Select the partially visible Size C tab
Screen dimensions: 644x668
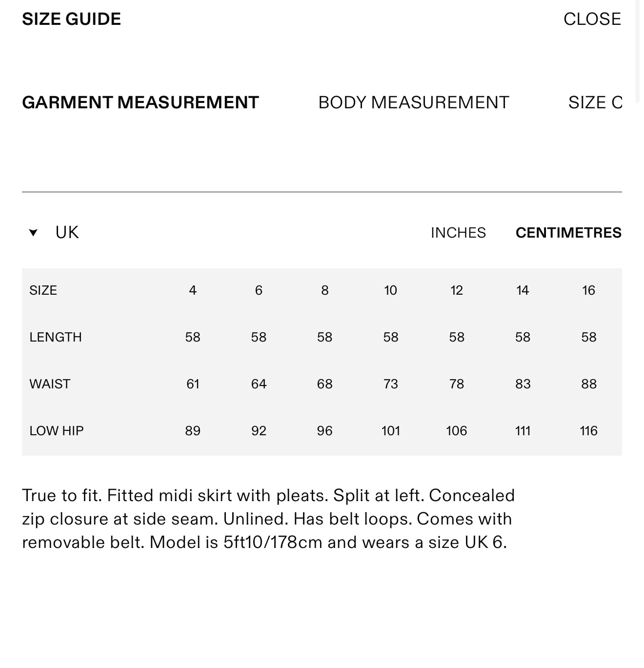[x=595, y=102]
